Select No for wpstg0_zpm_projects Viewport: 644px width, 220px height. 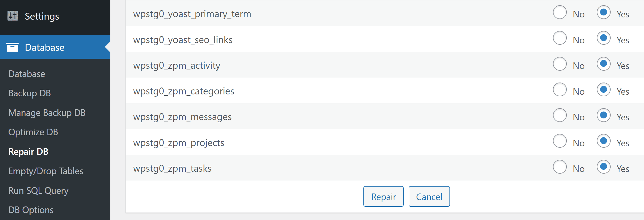coord(560,141)
